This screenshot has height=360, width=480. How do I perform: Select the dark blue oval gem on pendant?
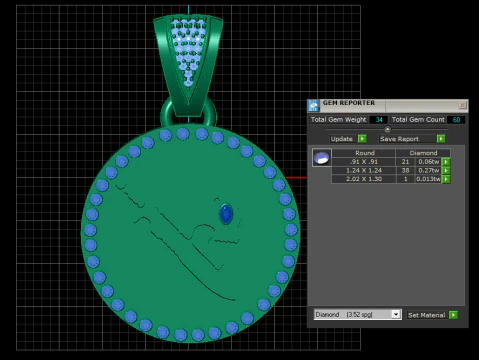click(x=226, y=214)
